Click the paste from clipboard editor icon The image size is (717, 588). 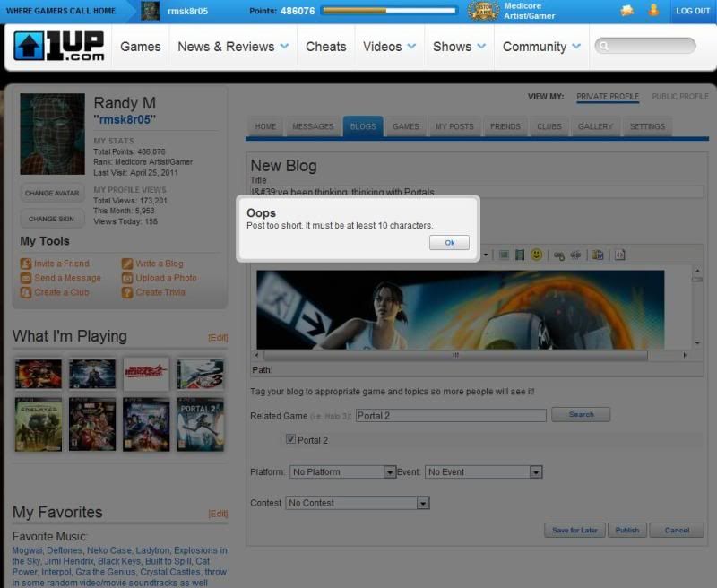[597, 255]
